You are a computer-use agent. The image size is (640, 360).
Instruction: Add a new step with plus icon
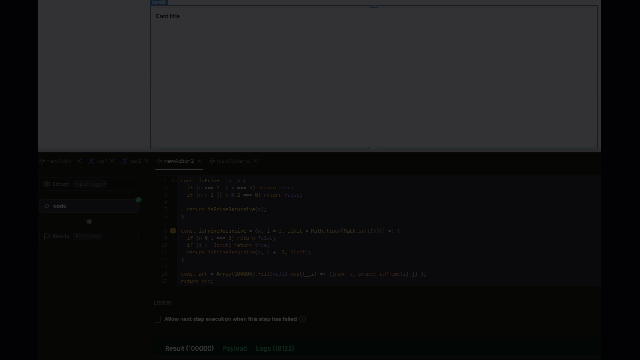click(x=89, y=222)
